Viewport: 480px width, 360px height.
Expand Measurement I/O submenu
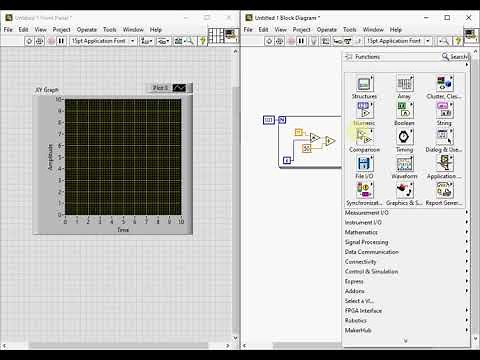click(406, 212)
